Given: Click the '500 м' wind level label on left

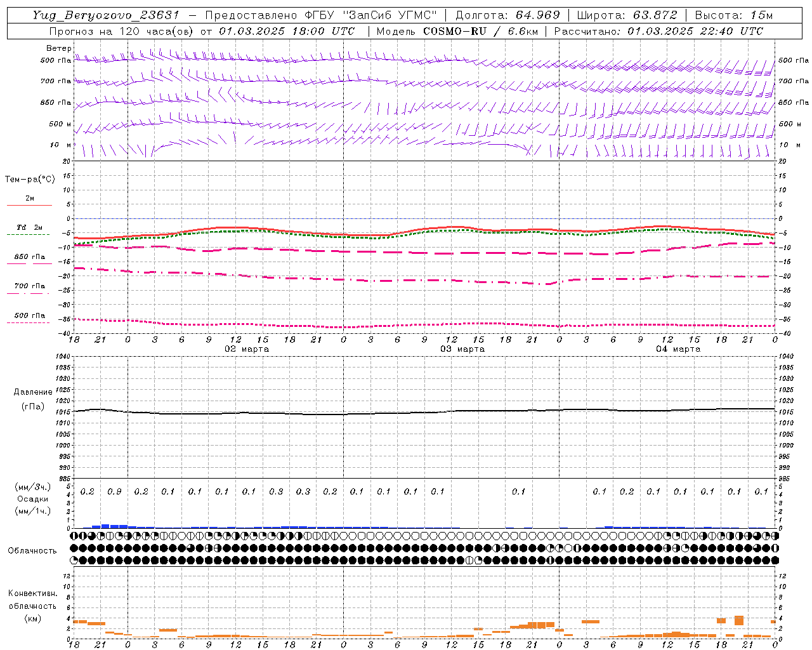Looking at the screenshot, I should (x=60, y=124).
